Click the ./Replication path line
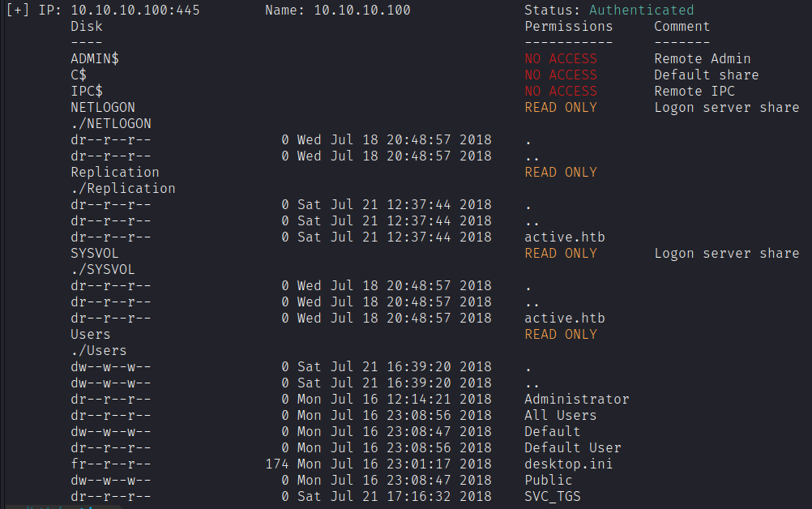 click(x=123, y=189)
